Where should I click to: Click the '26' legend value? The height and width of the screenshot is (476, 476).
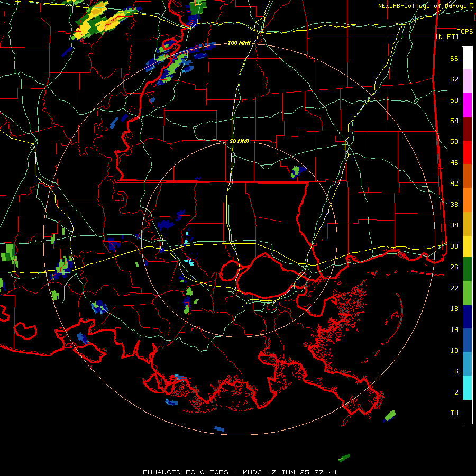point(454,267)
